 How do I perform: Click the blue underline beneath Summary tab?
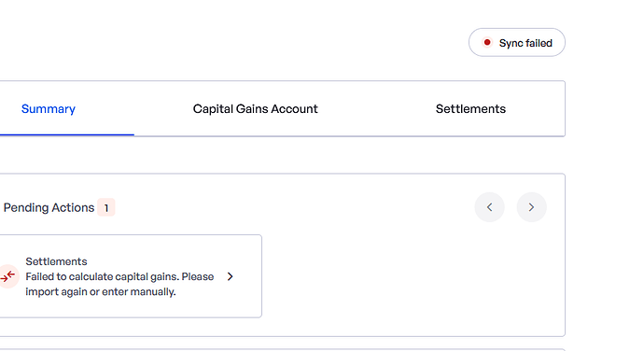(67, 134)
